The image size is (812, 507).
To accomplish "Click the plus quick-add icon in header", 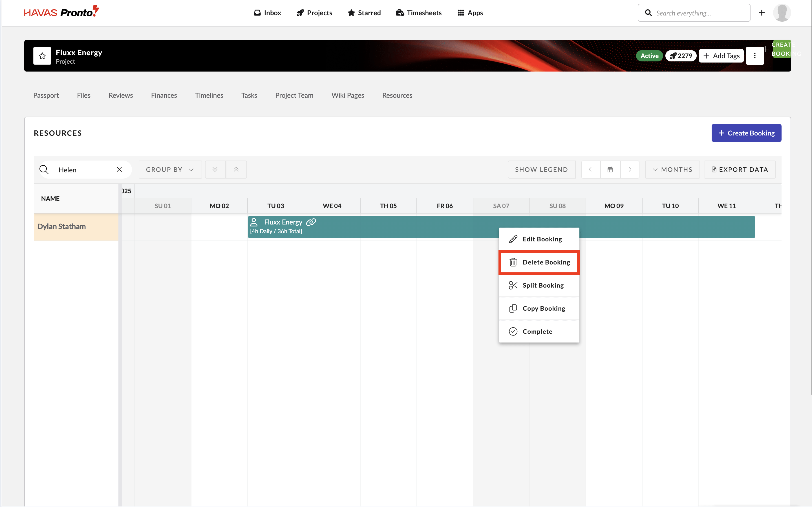I will (762, 13).
